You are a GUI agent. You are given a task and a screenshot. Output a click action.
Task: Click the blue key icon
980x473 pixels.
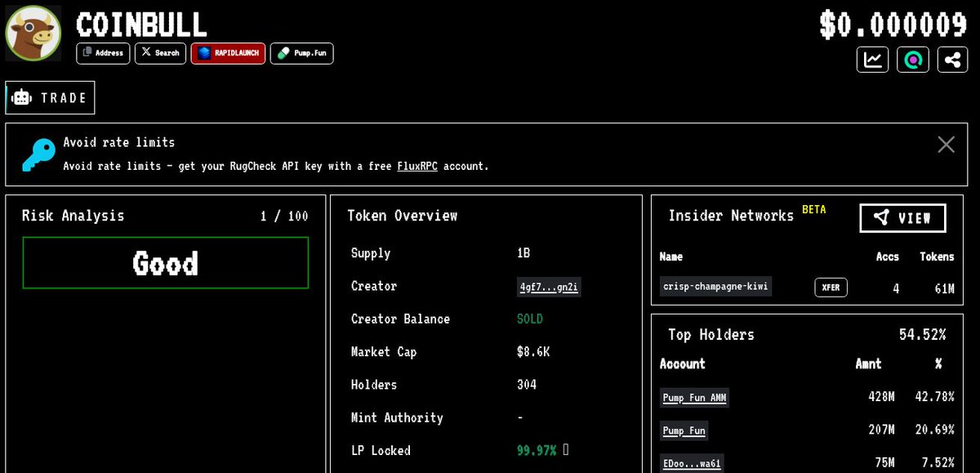click(x=38, y=154)
